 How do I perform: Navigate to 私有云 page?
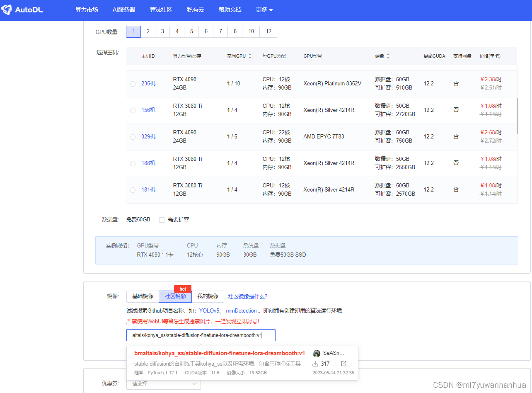(x=196, y=10)
